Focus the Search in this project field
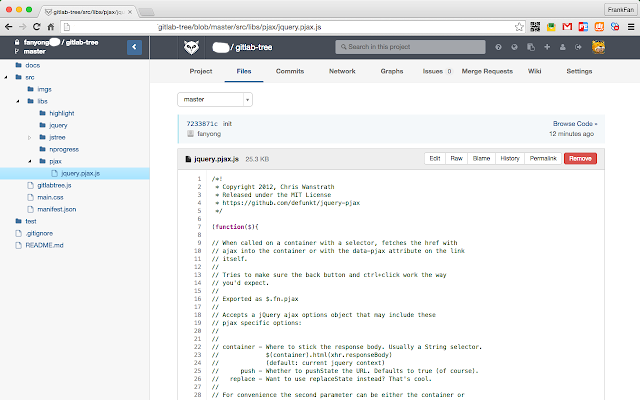The image size is (640, 400). tap(410, 47)
